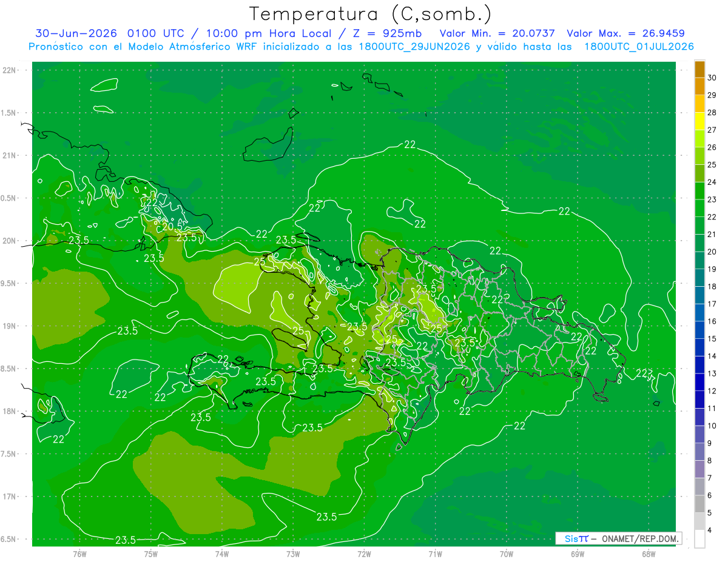The height and width of the screenshot is (562, 728).
Task: Click longitude axis label "75W"
Action: click(150, 554)
